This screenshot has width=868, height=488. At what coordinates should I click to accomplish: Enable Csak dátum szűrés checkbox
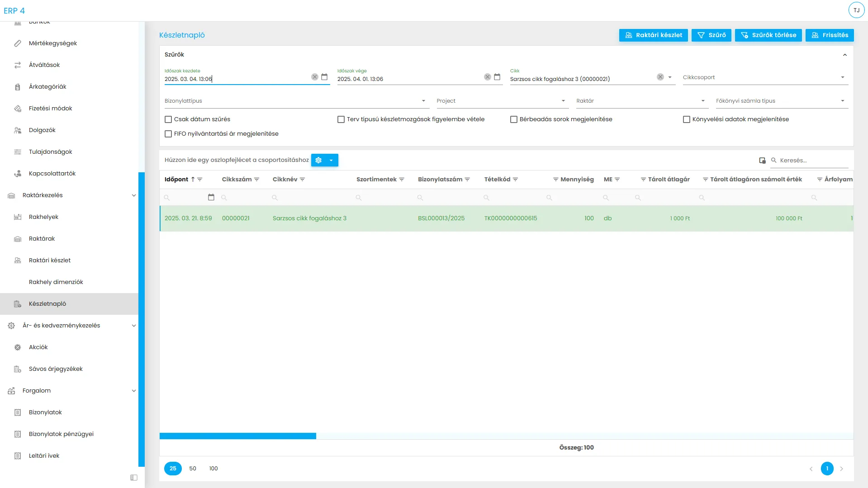[168, 119]
